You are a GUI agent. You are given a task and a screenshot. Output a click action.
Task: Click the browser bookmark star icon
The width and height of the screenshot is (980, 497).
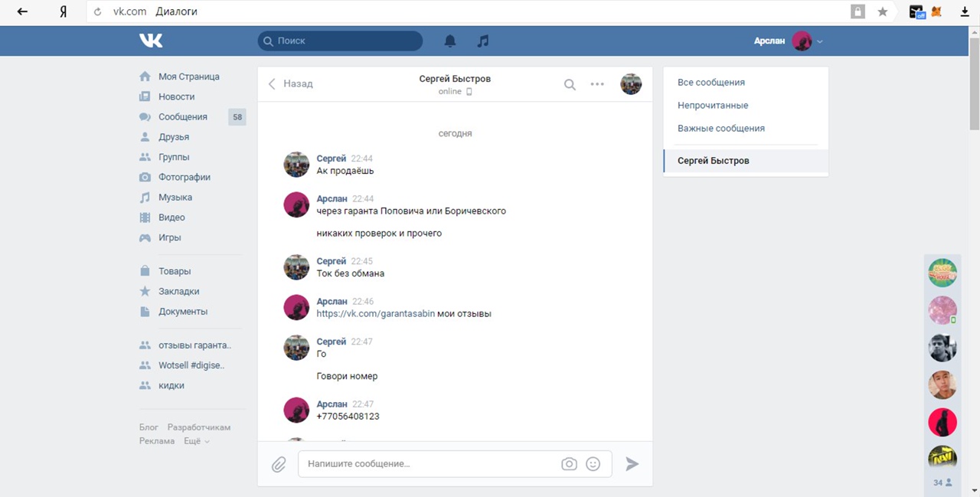883,12
